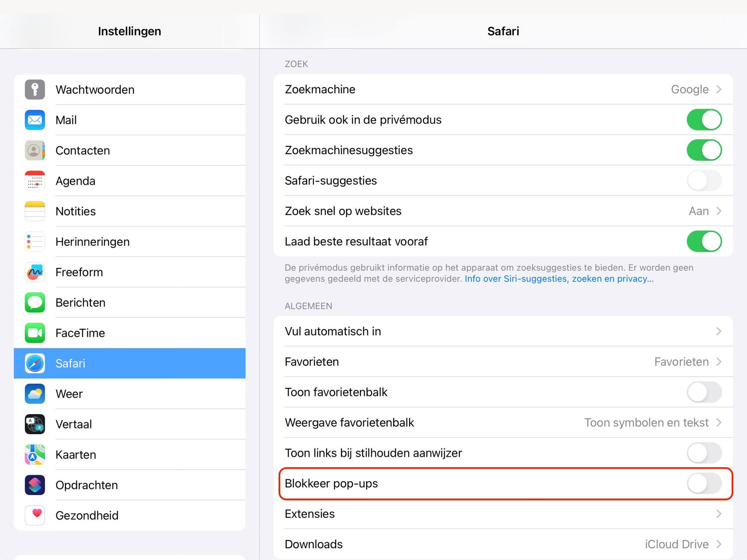
Task: Open Zoekmachine Google chevron
Action: [719, 89]
